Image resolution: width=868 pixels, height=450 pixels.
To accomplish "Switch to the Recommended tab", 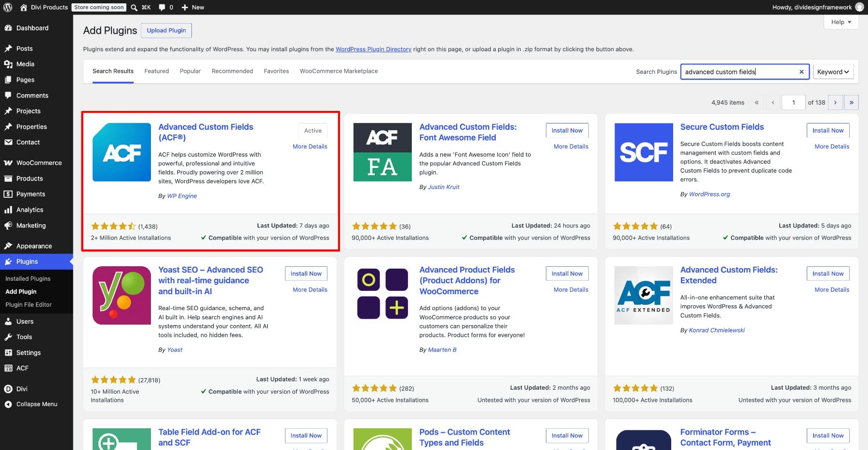I will coord(232,71).
